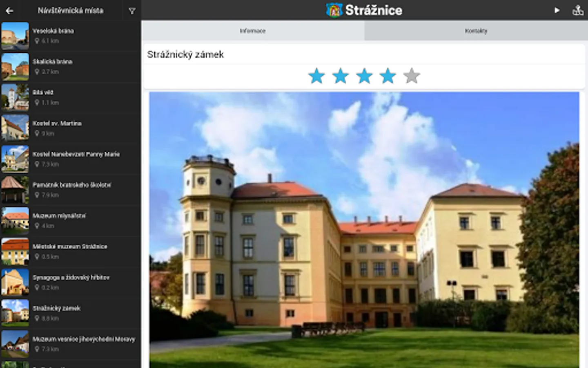The height and width of the screenshot is (368, 588).
Task: Switch to the Kontakty tab
Action: (476, 31)
